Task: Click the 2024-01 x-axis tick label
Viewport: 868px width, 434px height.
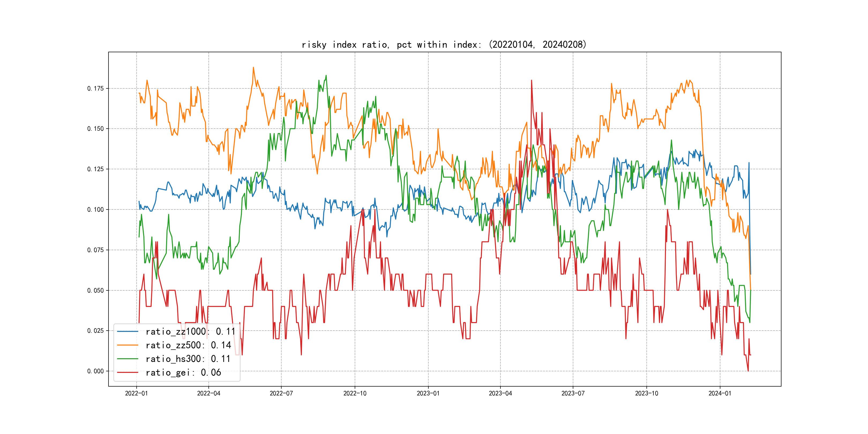Action: coord(720,393)
